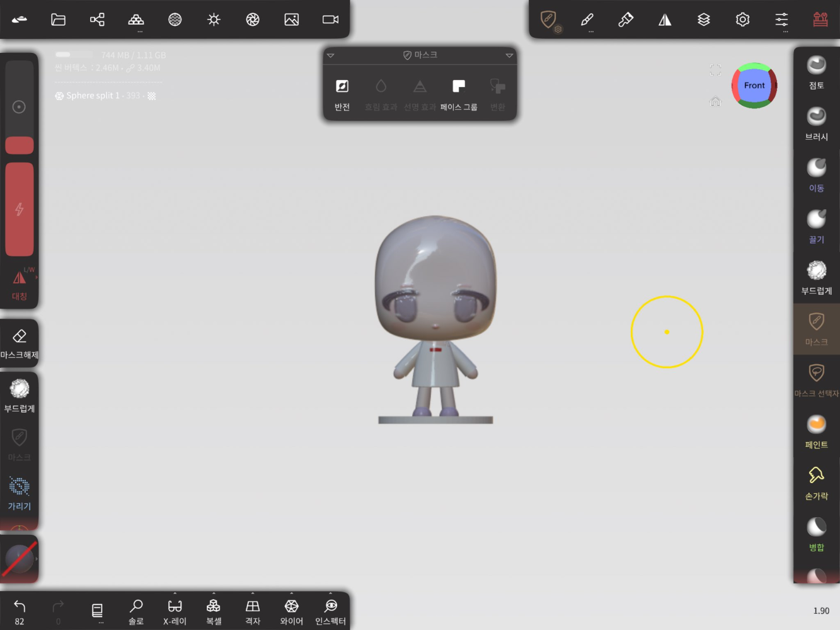This screenshot has width=840, height=630.
Task: Toggle 와이어 (wireframe) display
Action: [291, 610]
